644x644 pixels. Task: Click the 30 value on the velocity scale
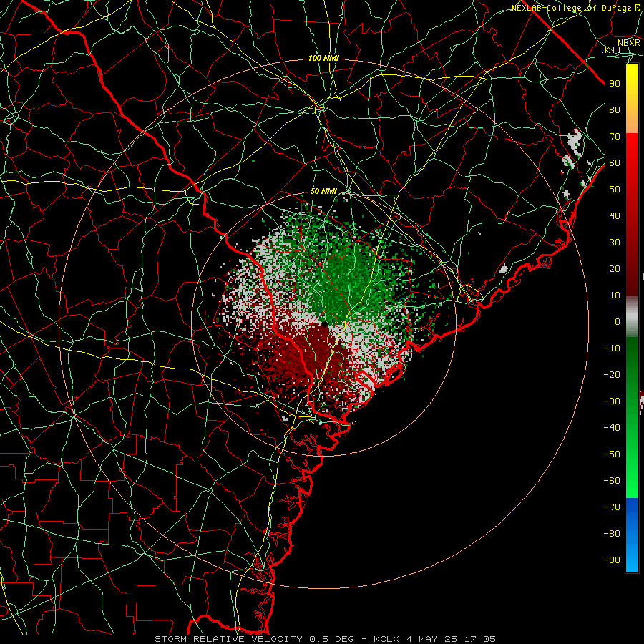click(615, 243)
